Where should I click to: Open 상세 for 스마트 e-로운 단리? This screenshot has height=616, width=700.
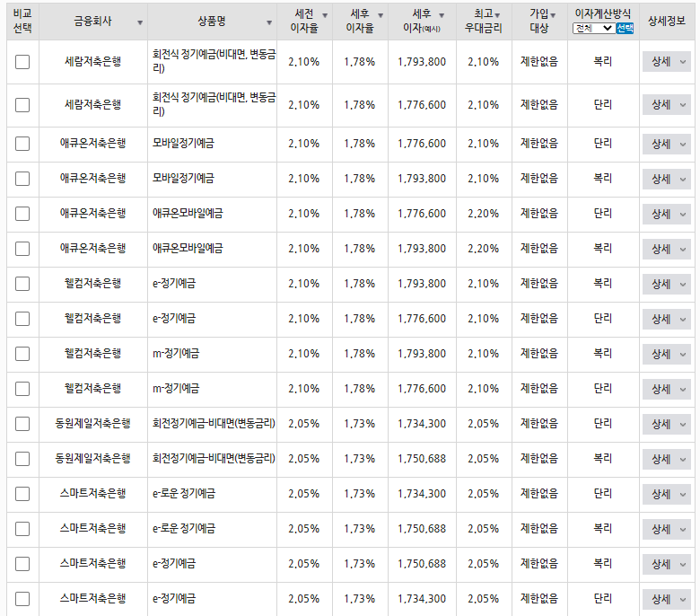667,494
